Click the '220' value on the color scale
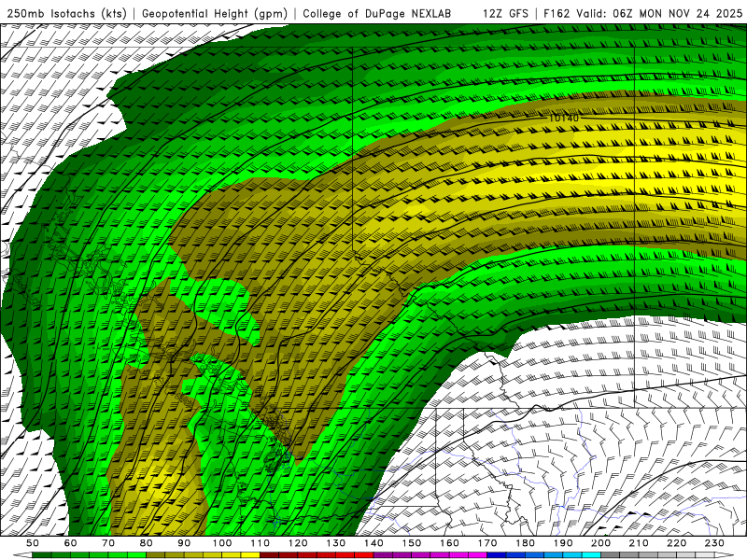The width and height of the screenshot is (747, 560). click(x=677, y=543)
